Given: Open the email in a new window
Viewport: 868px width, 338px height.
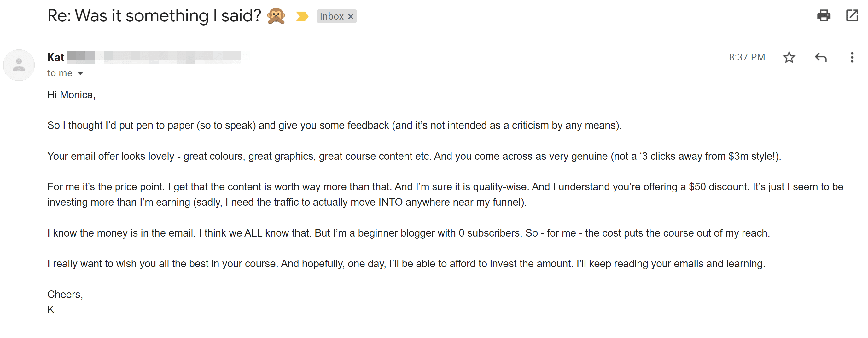Looking at the screenshot, I should pos(853,15).
